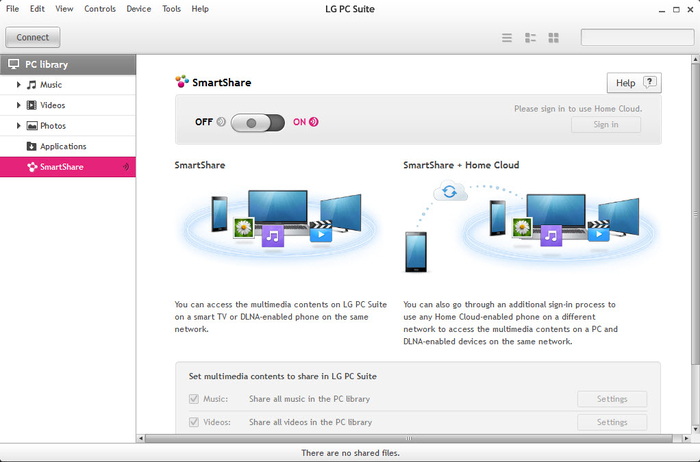This screenshot has width=700, height=462.
Task: Open the File menu
Action: coord(12,8)
